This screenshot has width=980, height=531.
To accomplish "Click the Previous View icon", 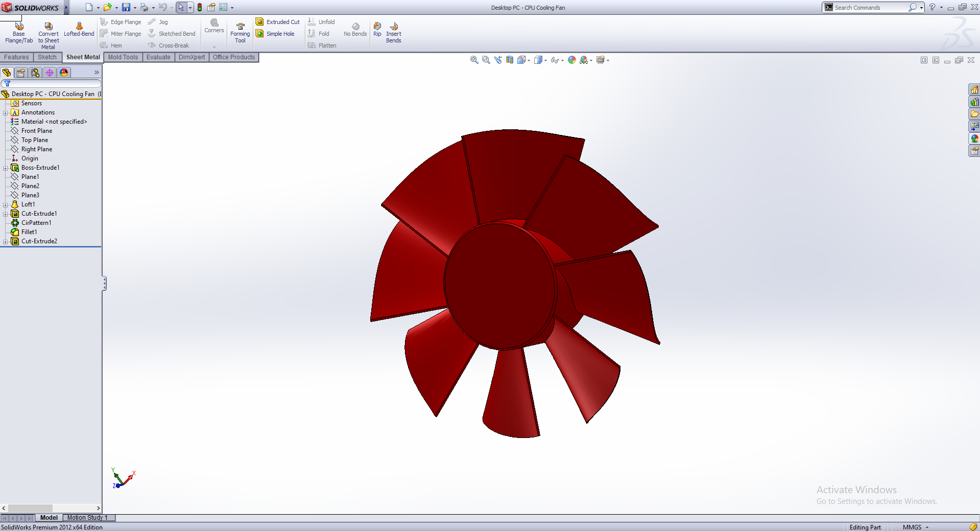I will (498, 60).
